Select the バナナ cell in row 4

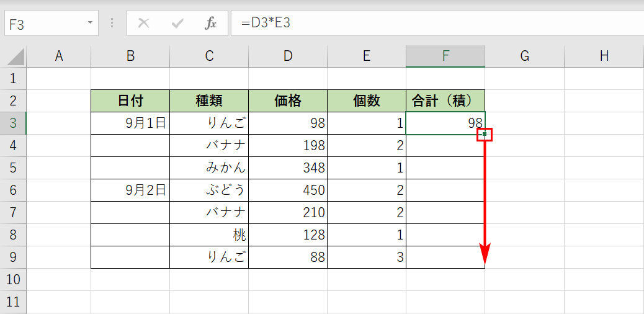click(x=209, y=145)
